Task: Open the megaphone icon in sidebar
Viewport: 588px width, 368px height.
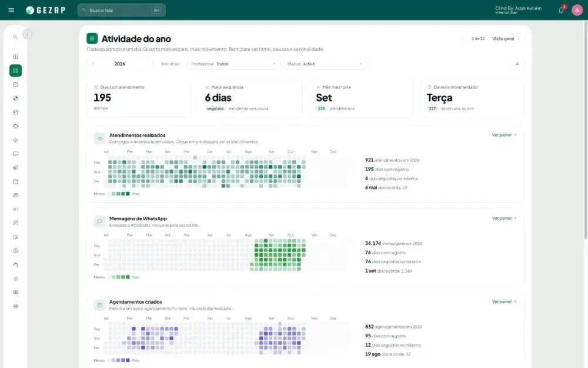Action: pos(15,209)
